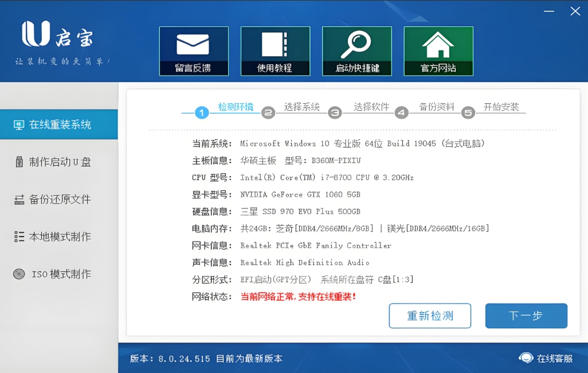588x373 pixels.
Task: Click the red 当前网络正常 status message
Action: 298,297
